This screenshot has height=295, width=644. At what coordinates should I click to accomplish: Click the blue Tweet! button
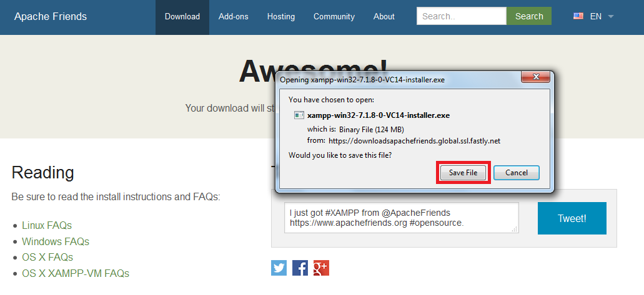pyautogui.click(x=572, y=218)
